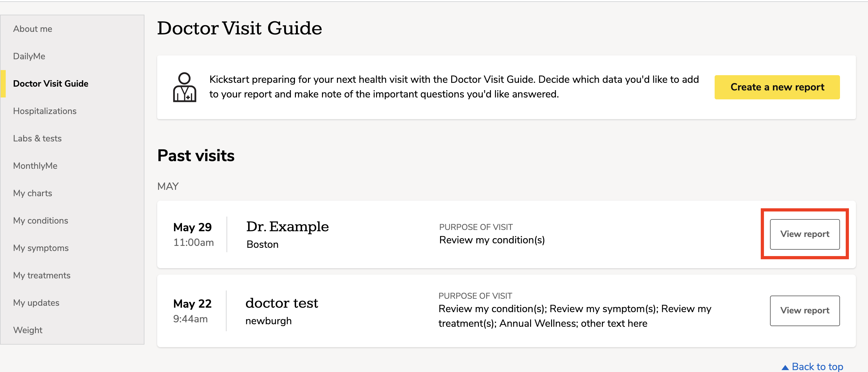Go to DailyMe in sidebar
Image resolution: width=868 pixels, height=372 pixels.
point(29,56)
